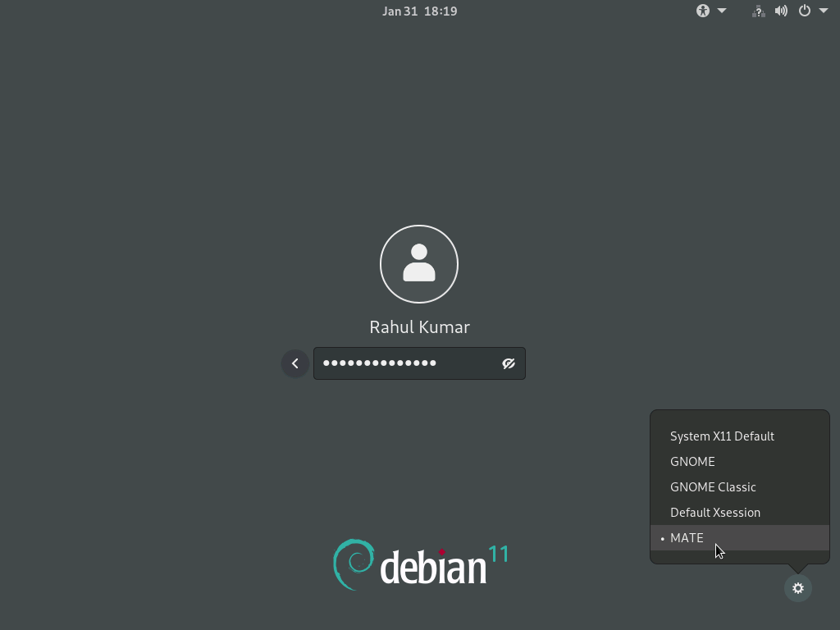840x630 pixels.
Task: Open the session options gear icon
Action: (x=797, y=588)
